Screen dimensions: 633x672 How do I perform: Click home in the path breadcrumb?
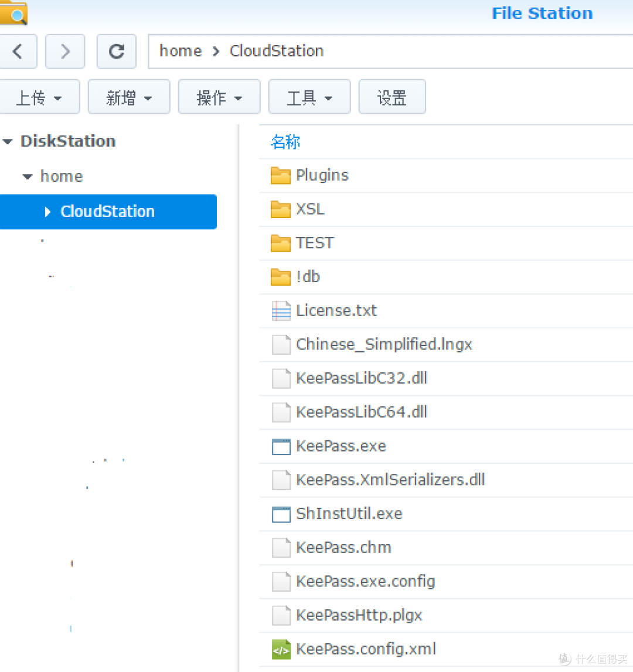(181, 51)
